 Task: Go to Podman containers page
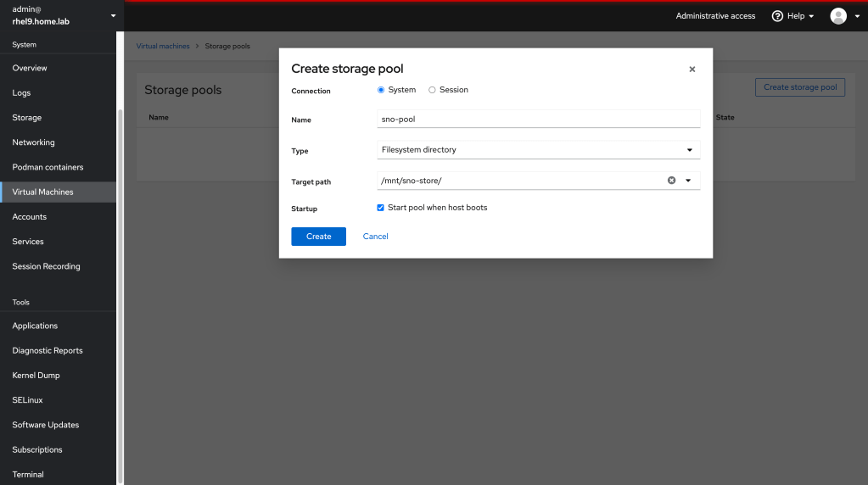[48, 167]
